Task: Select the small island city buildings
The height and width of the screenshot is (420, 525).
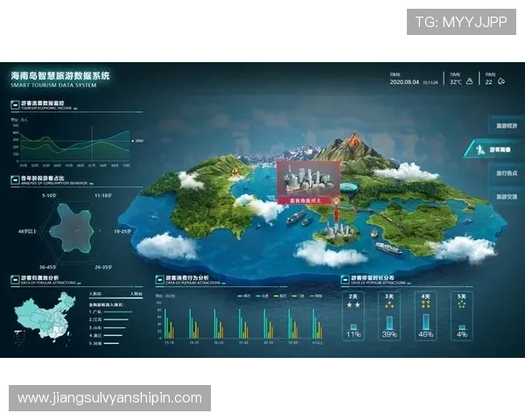Action: click(339, 230)
